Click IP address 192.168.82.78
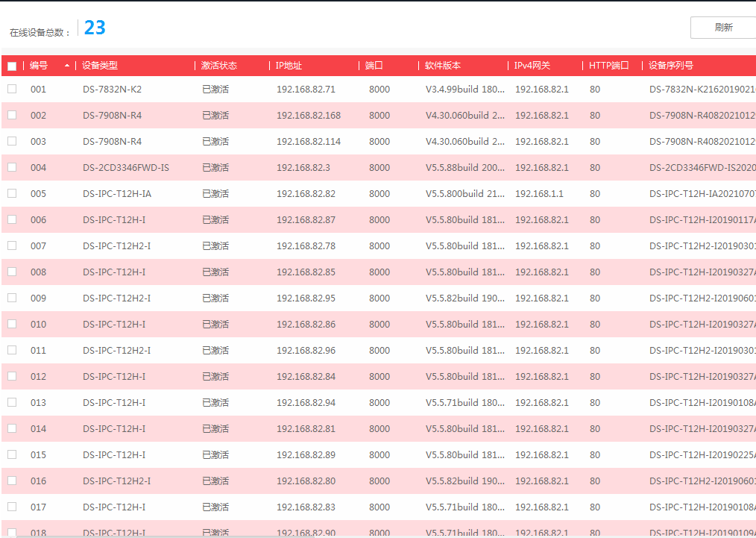Screen dimensions: 756x538 (x=306, y=245)
